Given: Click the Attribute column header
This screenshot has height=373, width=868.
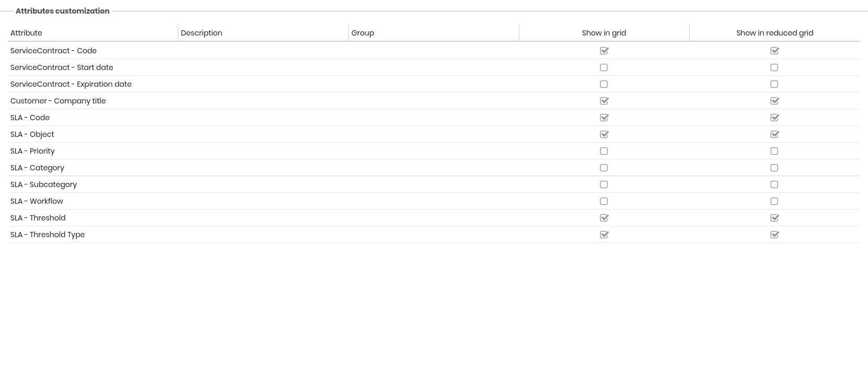Looking at the screenshot, I should (x=26, y=33).
